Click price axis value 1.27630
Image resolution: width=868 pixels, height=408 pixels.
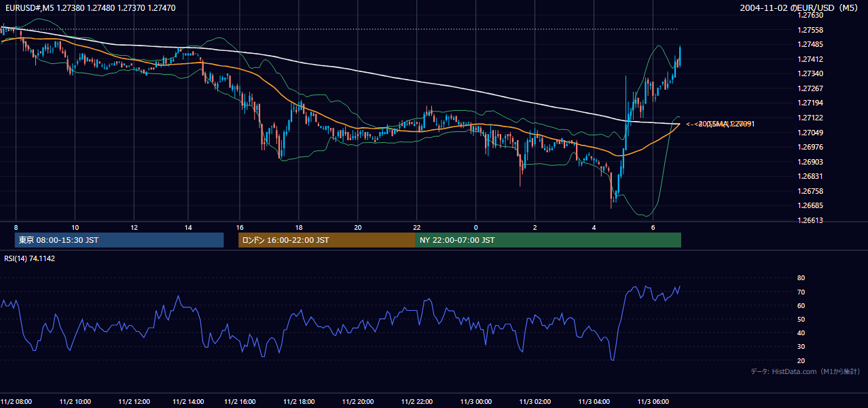pyautogui.click(x=810, y=15)
